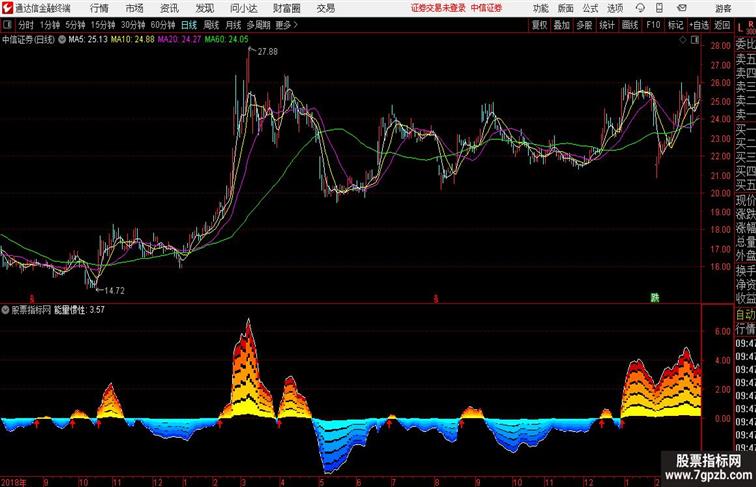Screen dimensions: 756x487
Task: Click the MA5: 25.13 value
Action: 88,40
